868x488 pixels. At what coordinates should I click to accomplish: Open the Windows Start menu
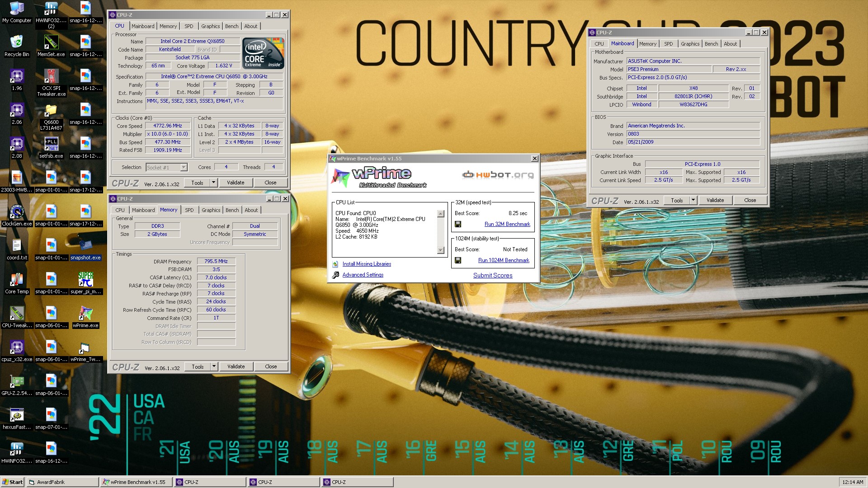pos(13,482)
